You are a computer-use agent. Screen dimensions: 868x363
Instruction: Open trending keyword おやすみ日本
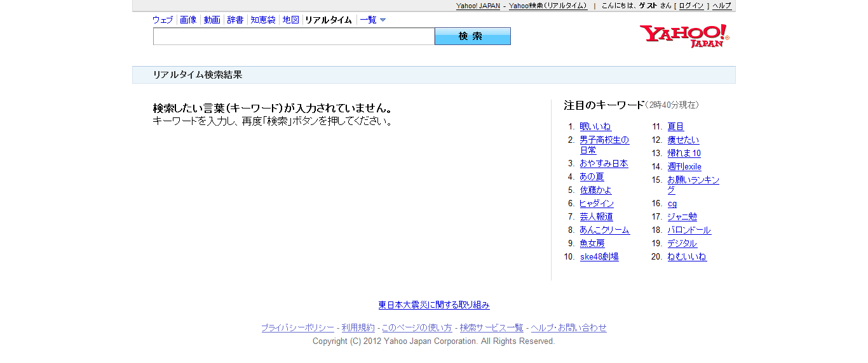click(x=604, y=164)
